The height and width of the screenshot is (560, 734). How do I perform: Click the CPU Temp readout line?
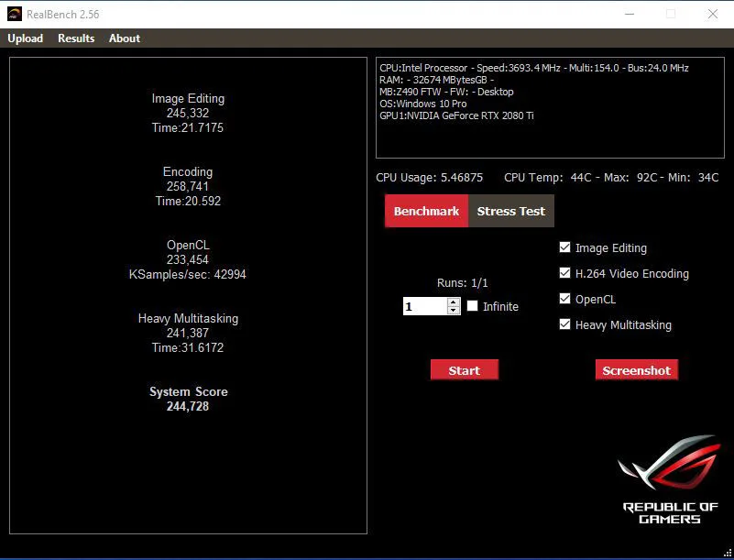point(611,178)
